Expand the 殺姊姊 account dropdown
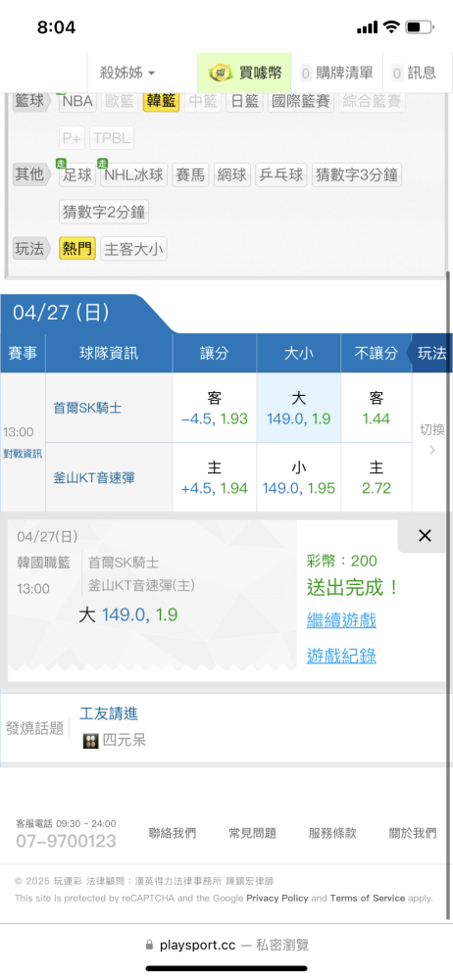 click(x=127, y=73)
